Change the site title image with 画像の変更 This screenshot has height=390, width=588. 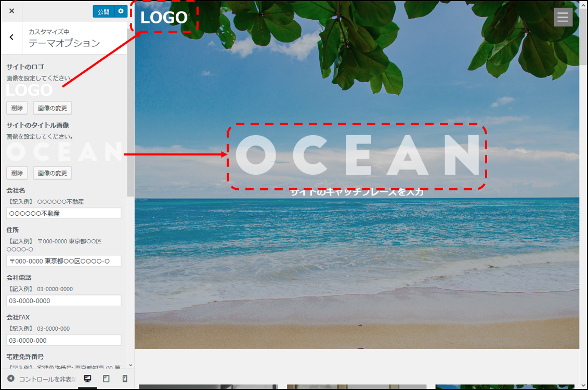[x=53, y=173]
